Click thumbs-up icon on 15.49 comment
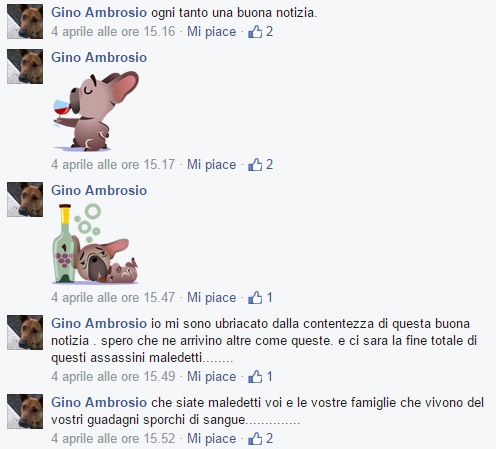The image size is (496, 449). (x=255, y=377)
